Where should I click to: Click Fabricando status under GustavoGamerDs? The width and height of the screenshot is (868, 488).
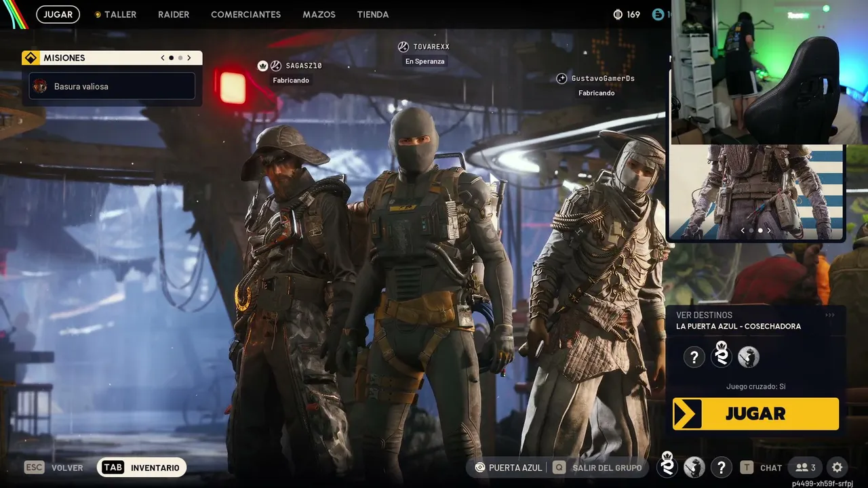click(x=597, y=93)
